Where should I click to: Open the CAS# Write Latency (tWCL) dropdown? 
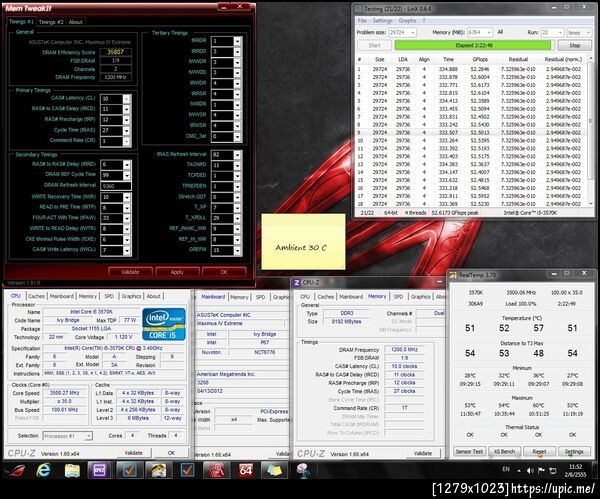click(126, 250)
